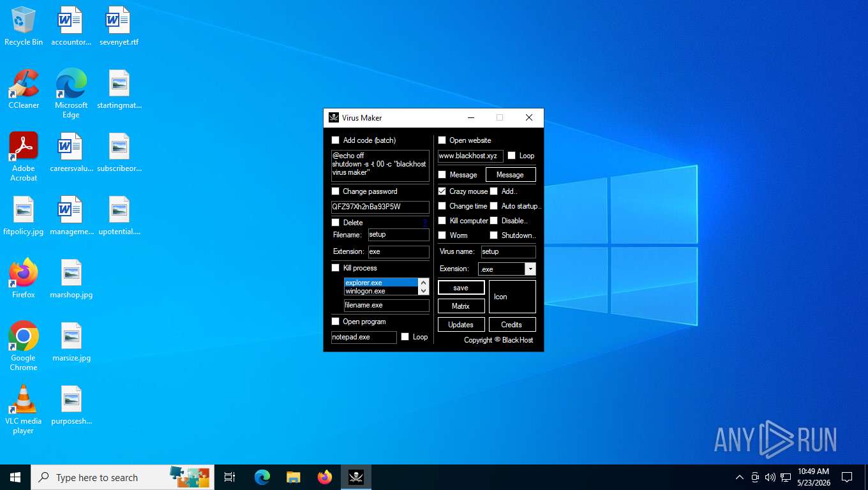Tick the Open program checkbox
This screenshot has width=868, height=490.
pyautogui.click(x=336, y=322)
